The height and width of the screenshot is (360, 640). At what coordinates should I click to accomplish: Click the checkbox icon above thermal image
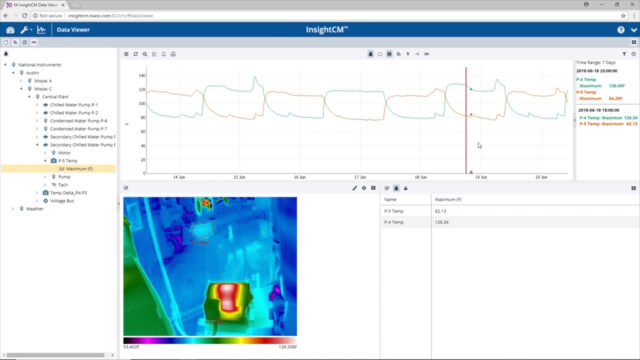[126, 188]
